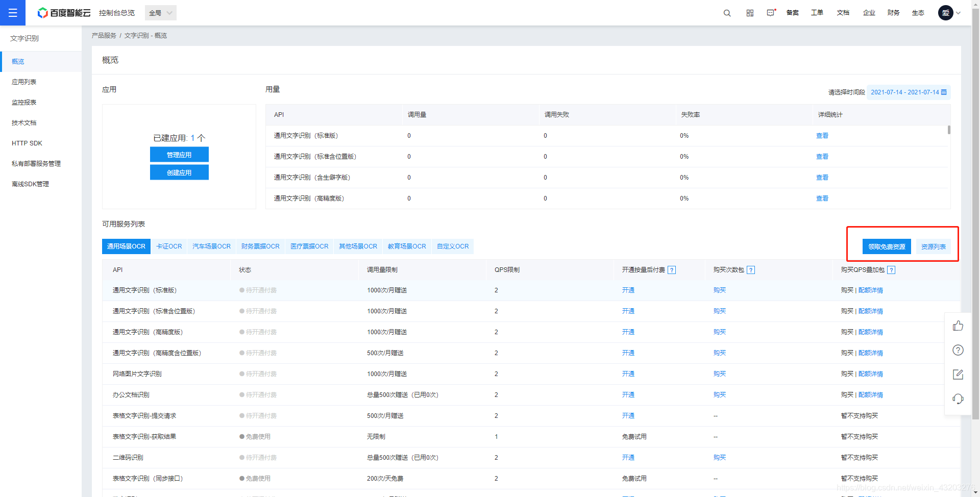
Task: Click the 创建应用 button
Action: coord(179,172)
